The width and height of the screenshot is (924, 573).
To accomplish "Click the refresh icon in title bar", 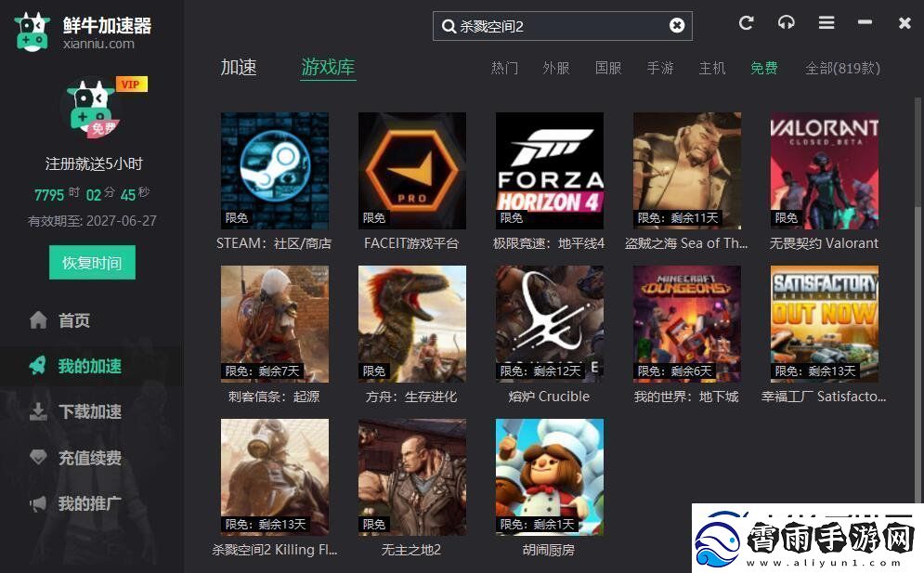I will pyautogui.click(x=746, y=23).
